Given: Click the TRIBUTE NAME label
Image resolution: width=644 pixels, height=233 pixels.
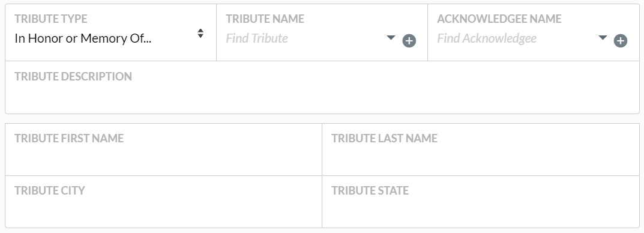Looking at the screenshot, I should tap(265, 19).
